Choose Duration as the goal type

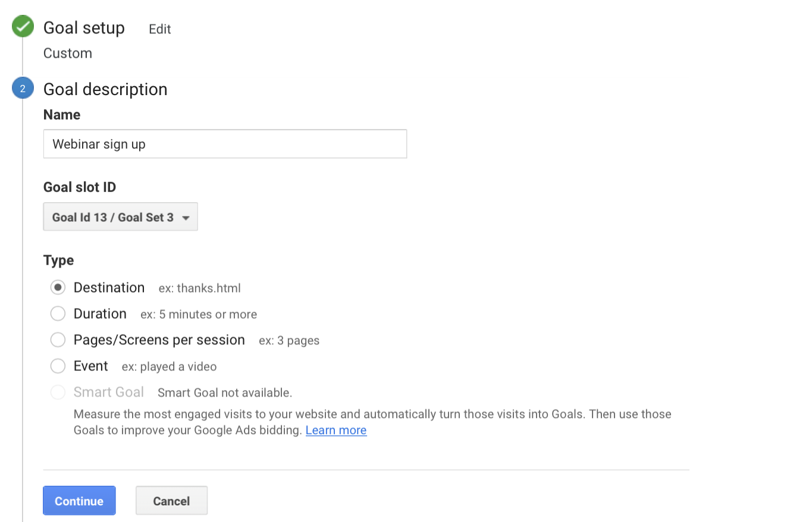point(58,313)
